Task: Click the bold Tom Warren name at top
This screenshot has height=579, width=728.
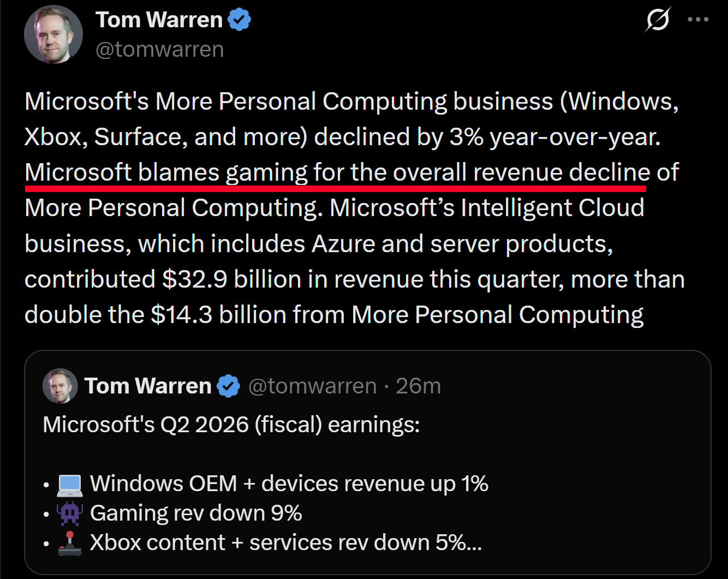Action: point(159,20)
